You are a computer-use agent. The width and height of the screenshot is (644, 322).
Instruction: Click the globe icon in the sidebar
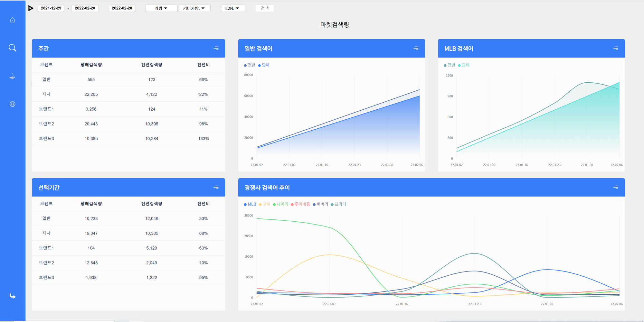(x=12, y=104)
